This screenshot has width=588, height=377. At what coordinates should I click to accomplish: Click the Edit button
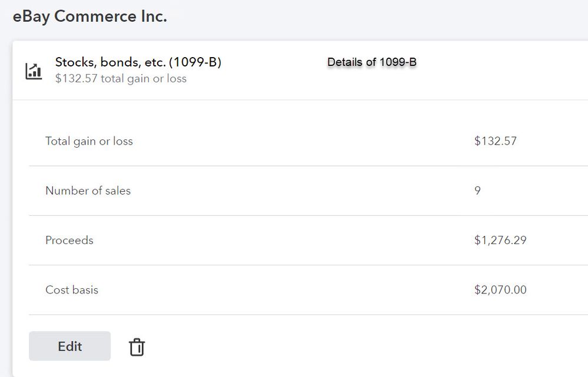coord(70,346)
